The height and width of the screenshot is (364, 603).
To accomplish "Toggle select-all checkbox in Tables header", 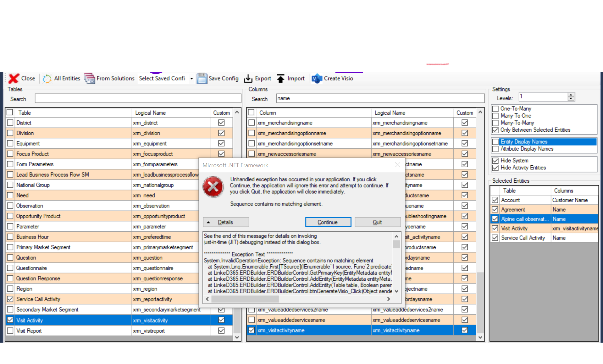I will click(10, 112).
